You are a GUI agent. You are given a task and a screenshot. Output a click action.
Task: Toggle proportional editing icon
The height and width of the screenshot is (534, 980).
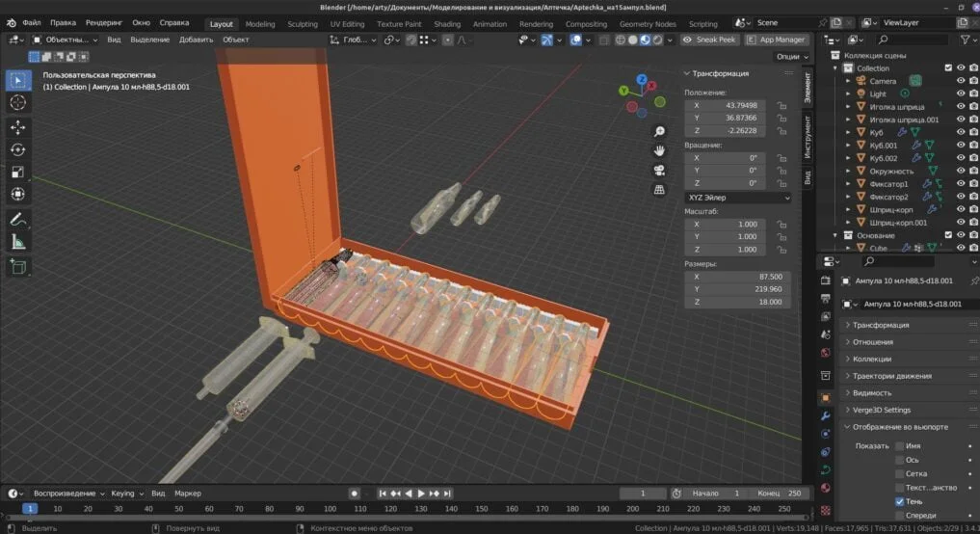coord(447,40)
